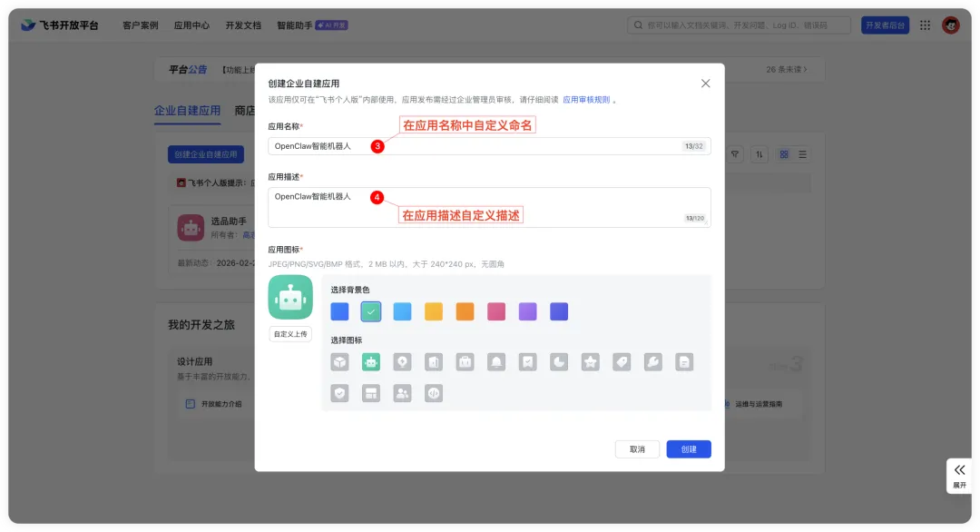Pick the bell app icon

(x=496, y=362)
